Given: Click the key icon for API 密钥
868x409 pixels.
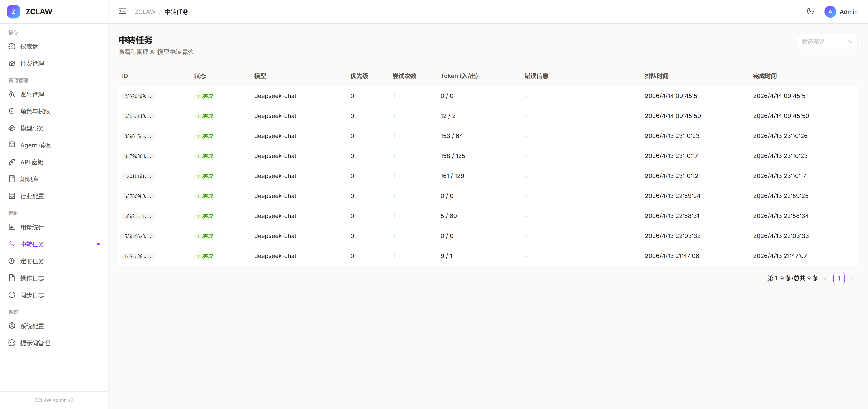Looking at the screenshot, I should [12, 162].
